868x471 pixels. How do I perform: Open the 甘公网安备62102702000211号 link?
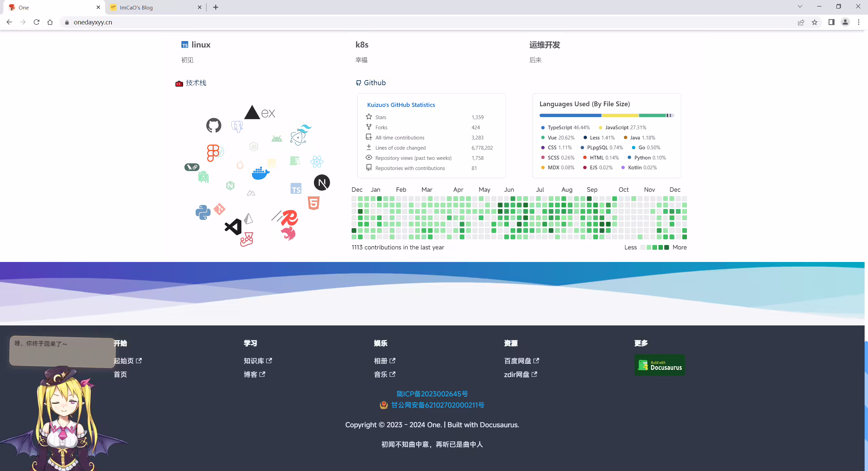[438, 405]
